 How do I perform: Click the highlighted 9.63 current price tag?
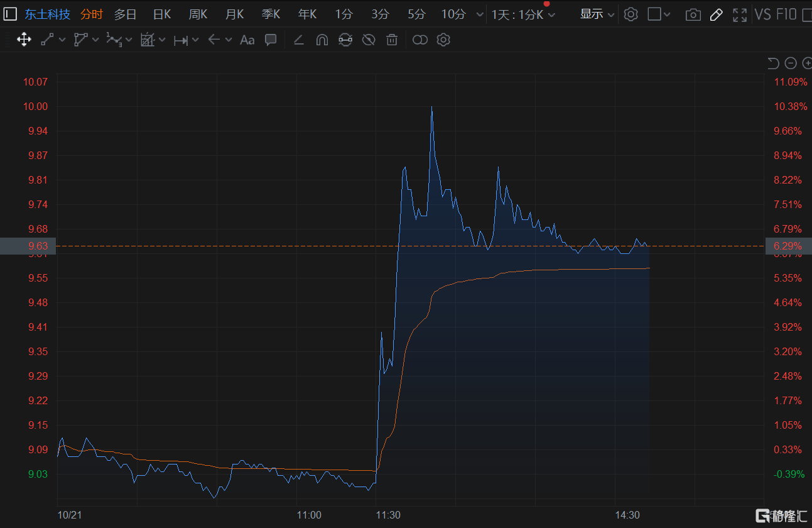coord(28,246)
